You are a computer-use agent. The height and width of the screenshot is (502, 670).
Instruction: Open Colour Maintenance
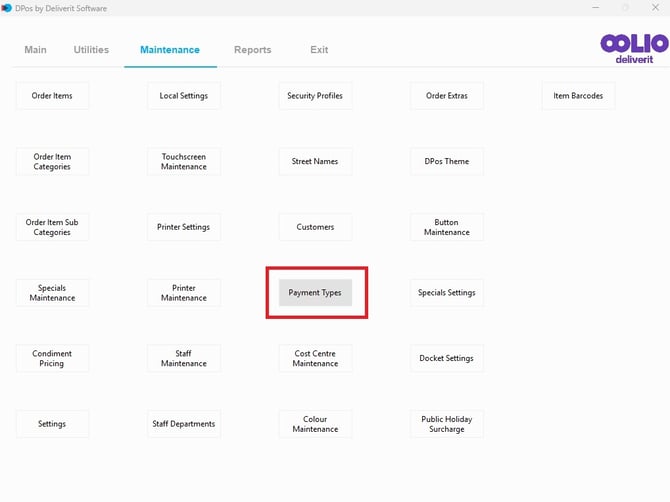coord(315,424)
